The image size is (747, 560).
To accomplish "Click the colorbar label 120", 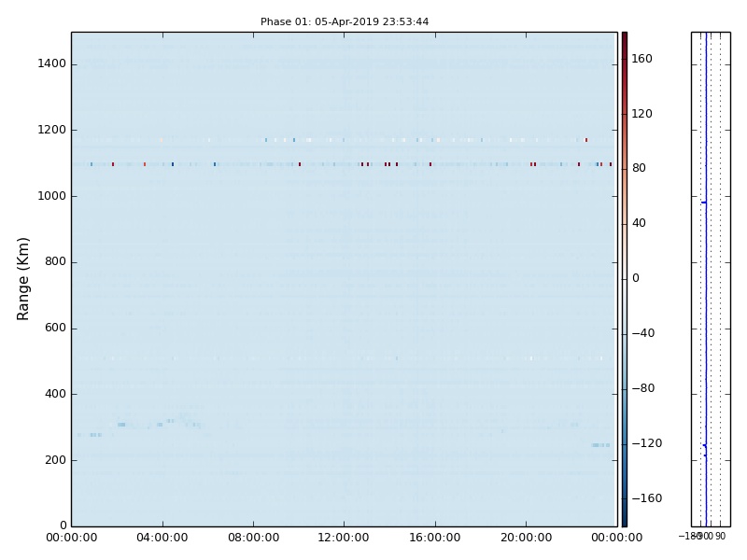I will (x=641, y=114).
